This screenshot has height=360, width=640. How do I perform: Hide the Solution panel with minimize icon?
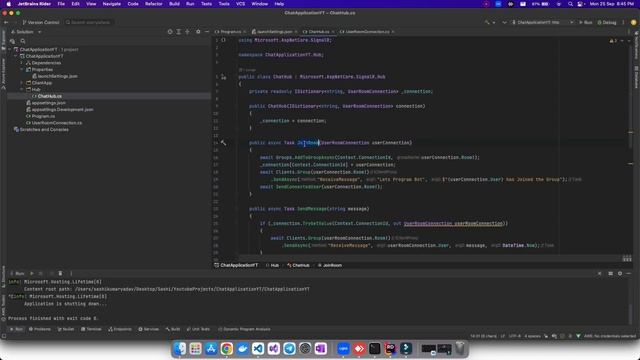207,32
